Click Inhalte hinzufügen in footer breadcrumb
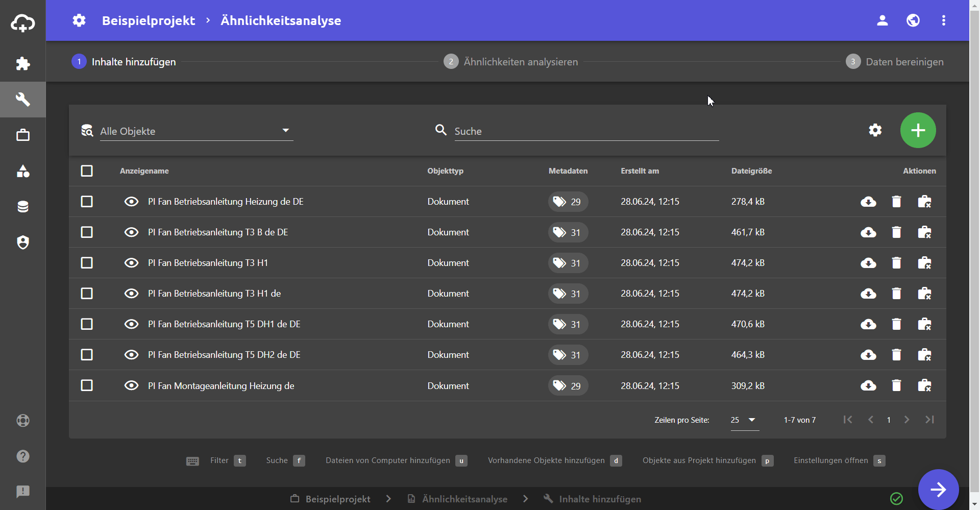This screenshot has width=980, height=510. point(593,499)
